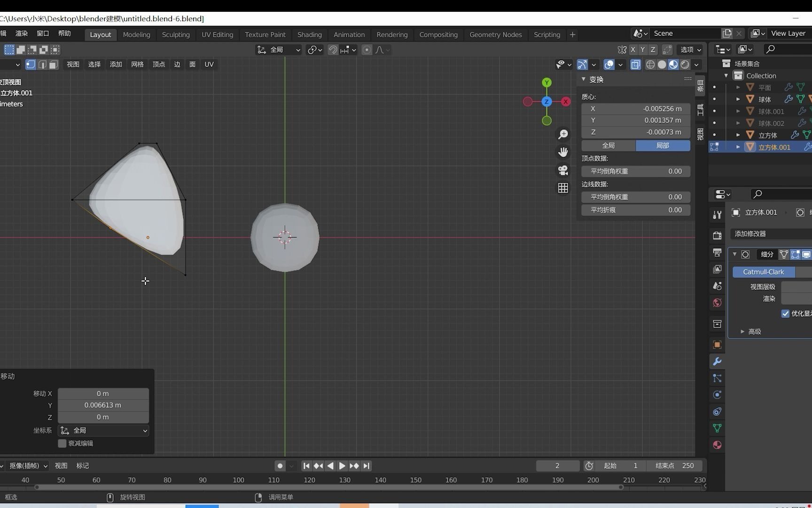The height and width of the screenshot is (508, 812).
Task: Switch transform pivot to 局部 button
Action: click(x=663, y=146)
